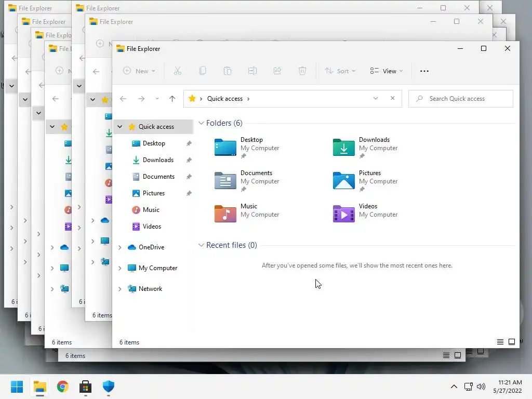Collapse the Quick access tree node
This screenshot has height=399, width=532.
click(x=120, y=127)
